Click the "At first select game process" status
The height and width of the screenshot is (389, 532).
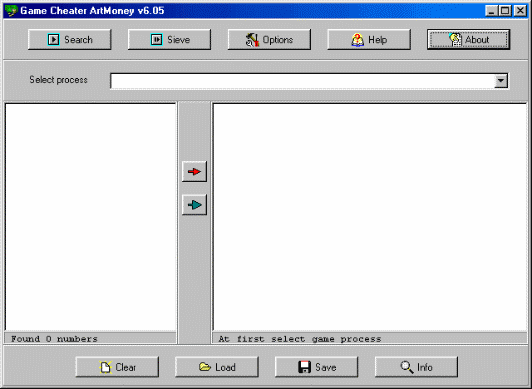pos(300,339)
